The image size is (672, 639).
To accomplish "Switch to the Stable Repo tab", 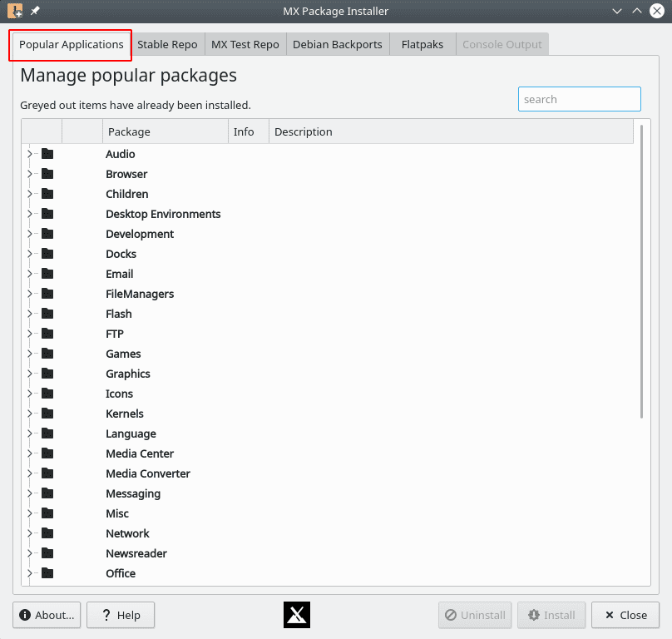I will point(167,44).
